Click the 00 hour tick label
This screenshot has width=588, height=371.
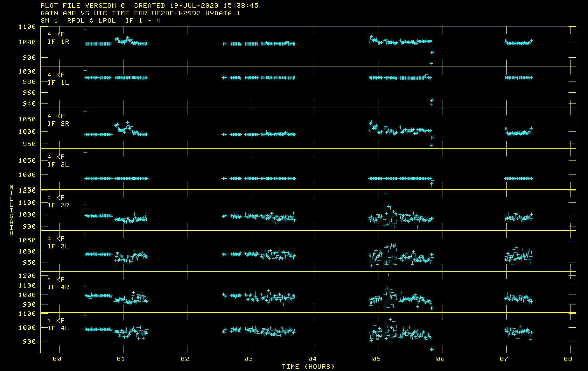[x=57, y=359]
